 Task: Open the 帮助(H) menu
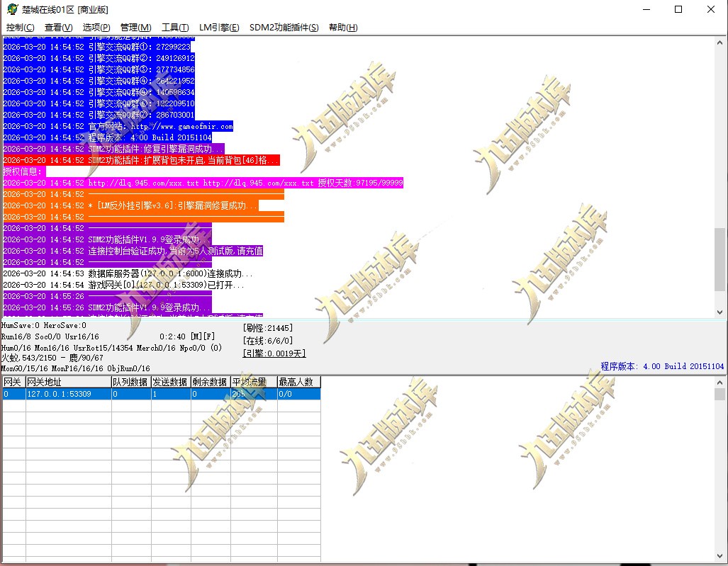pos(343,28)
